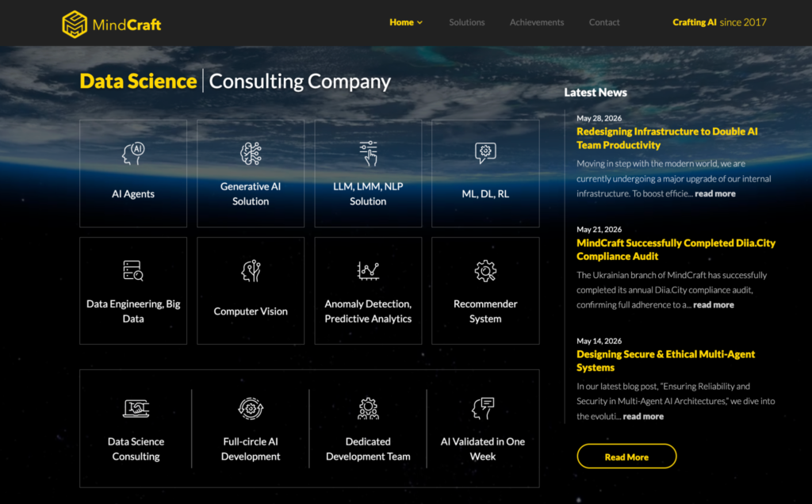The height and width of the screenshot is (504, 812).
Task: Click the Computer Vision head icon
Action: 251,271
